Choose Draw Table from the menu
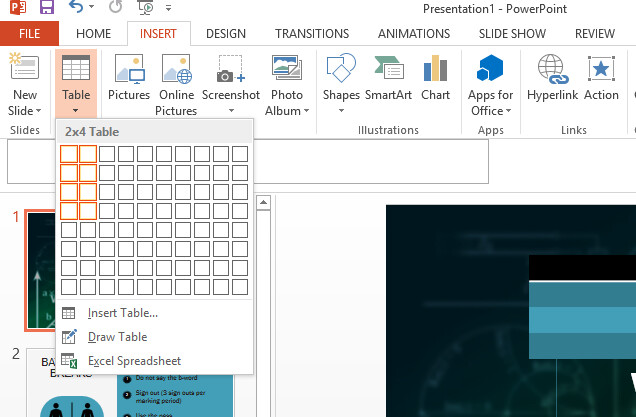Screen dimensions: 636x417 point(154,337)
